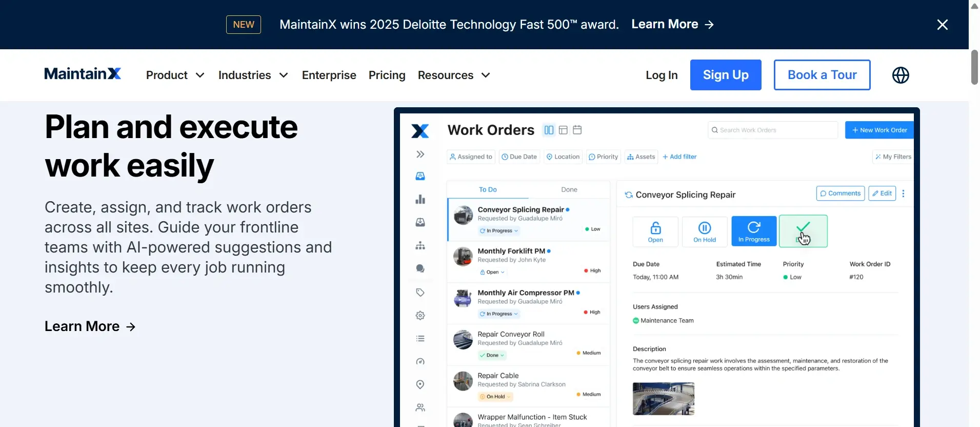Filter by Assigned to
Viewport: 980px width, 427px height.
click(471, 157)
